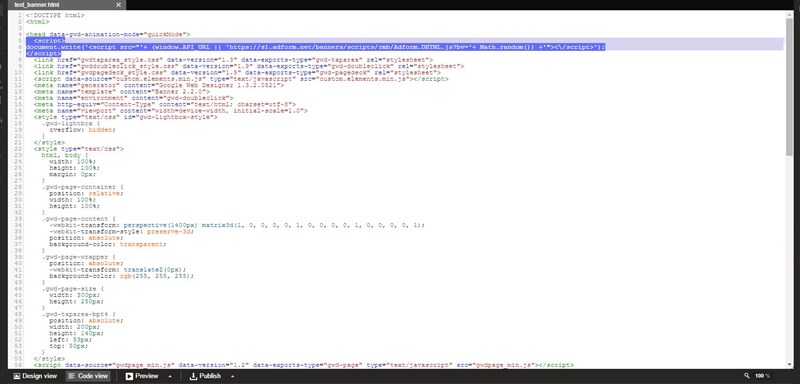Click the Publish upload icon
800x384 pixels.
[193, 376]
